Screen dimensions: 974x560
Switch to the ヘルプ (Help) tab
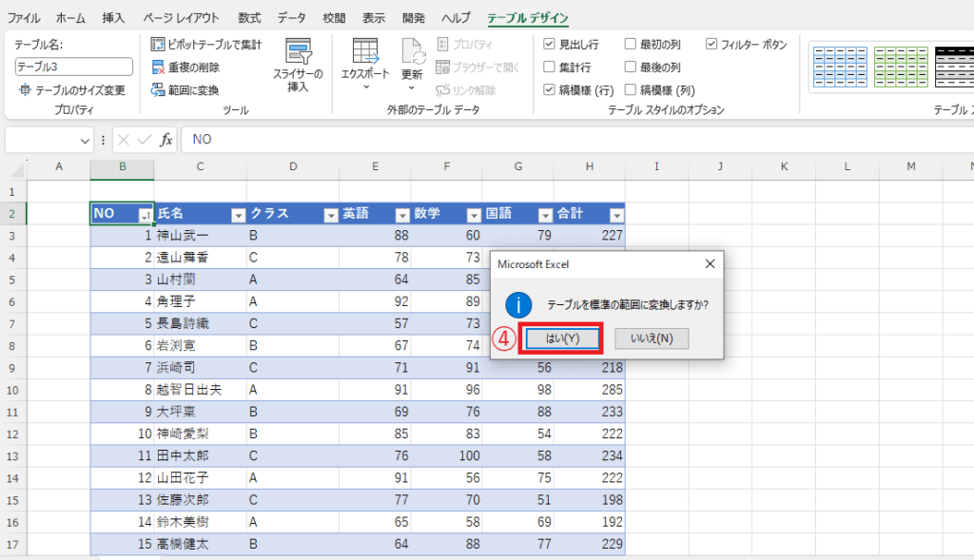(456, 18)
